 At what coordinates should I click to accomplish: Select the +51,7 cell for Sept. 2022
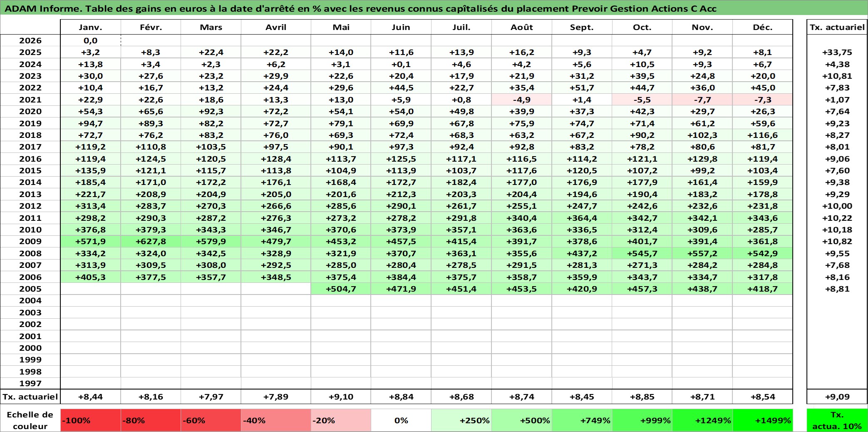582,87
